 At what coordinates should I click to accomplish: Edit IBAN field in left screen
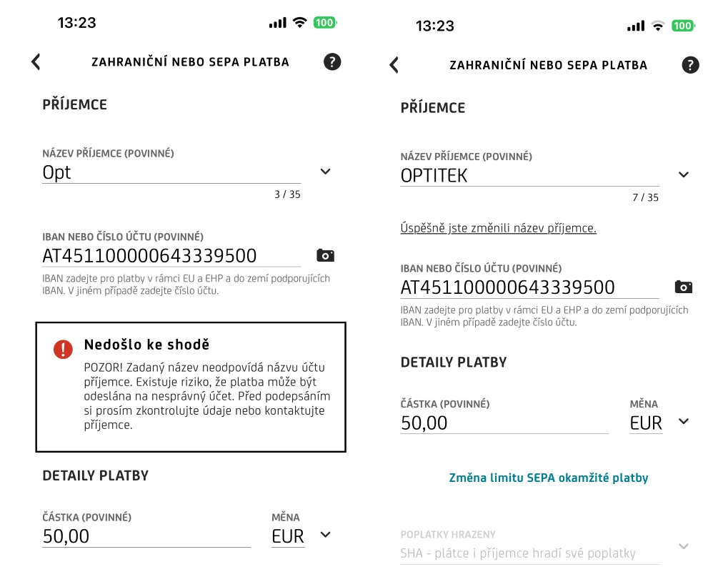(171, 256)
